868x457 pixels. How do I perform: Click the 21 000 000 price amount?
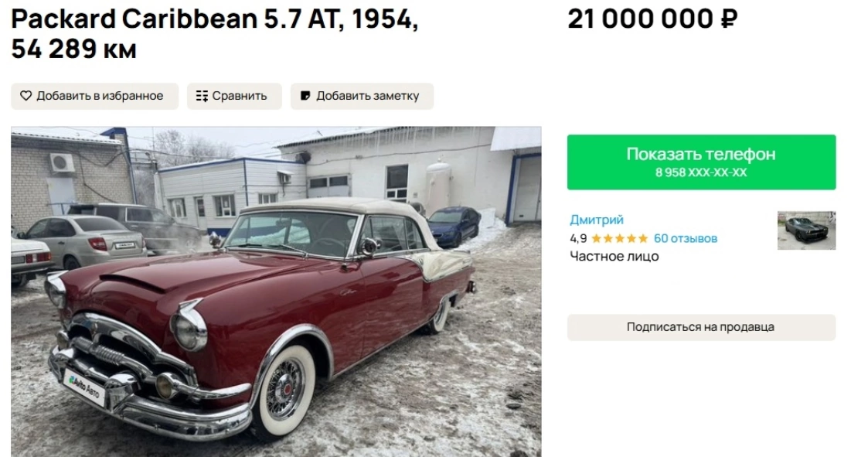pos(641,20)
